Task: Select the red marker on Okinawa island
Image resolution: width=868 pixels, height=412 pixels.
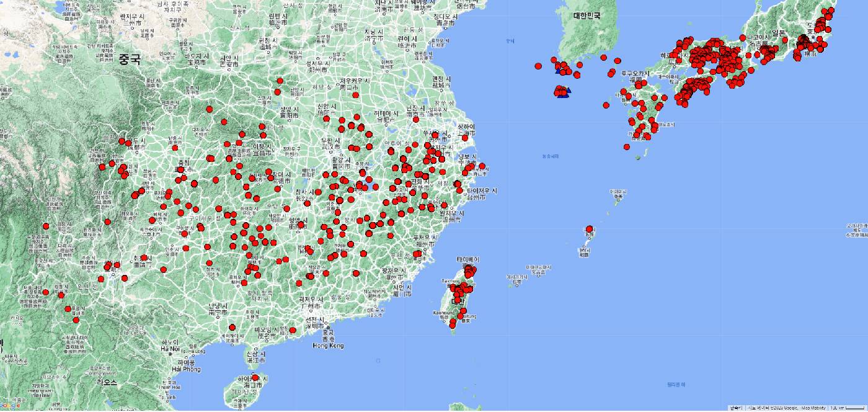Action: click(588, 229)
